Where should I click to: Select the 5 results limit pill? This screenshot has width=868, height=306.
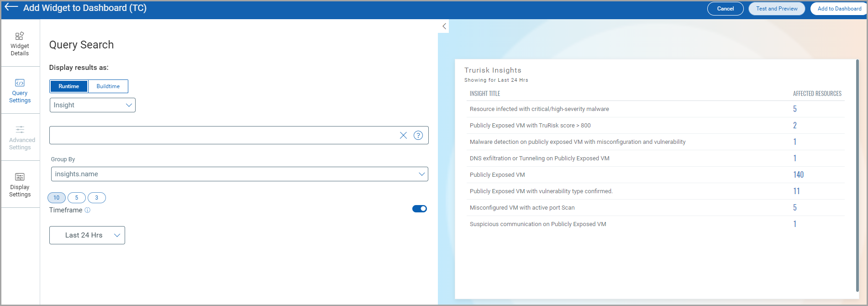point(77,198)
